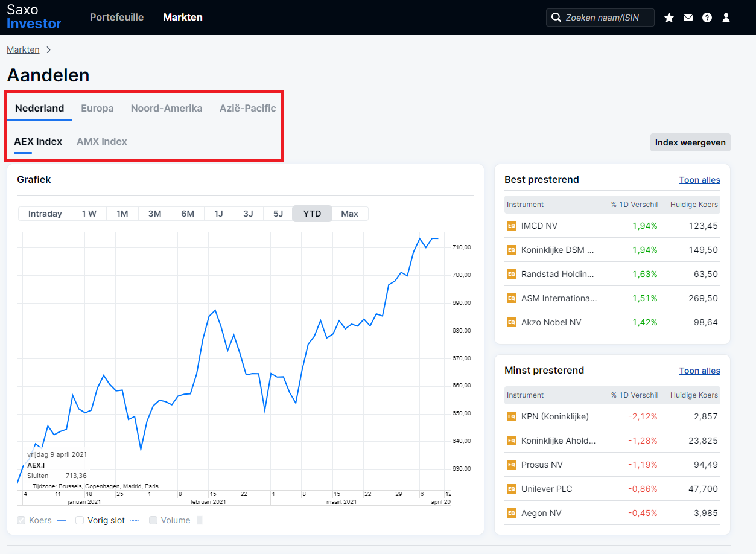Open Unilever PLC stock row
Screen dimensions: 756x554
tap(612, 489)
